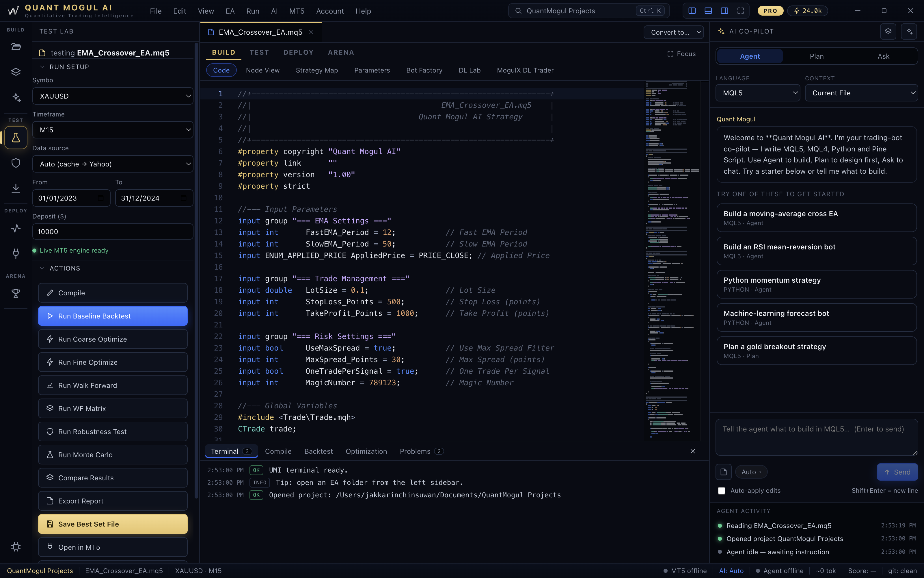Click the AI: Auto status bar entry
Viewport: 924px width, 578px height.
click(x=731, y=571)
